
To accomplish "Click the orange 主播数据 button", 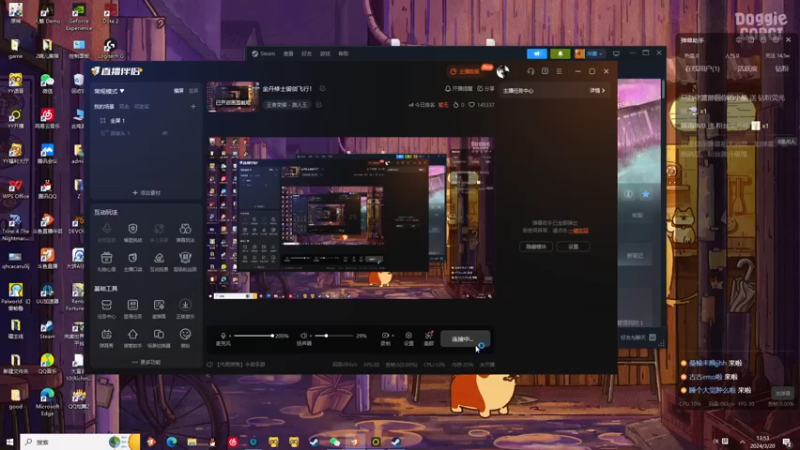I will [465, 71].
